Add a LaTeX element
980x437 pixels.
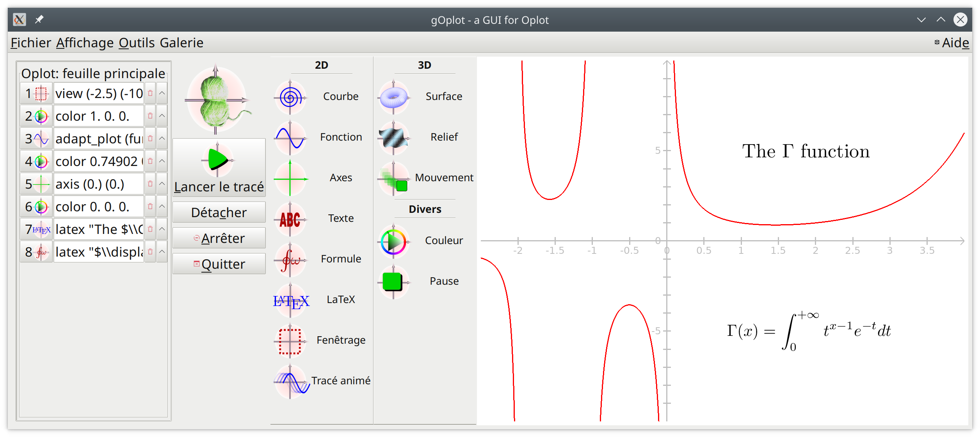(x=290, y=300)
